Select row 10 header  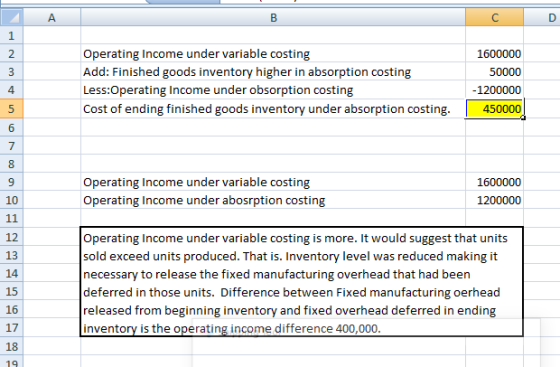click(x=12, y=200)
